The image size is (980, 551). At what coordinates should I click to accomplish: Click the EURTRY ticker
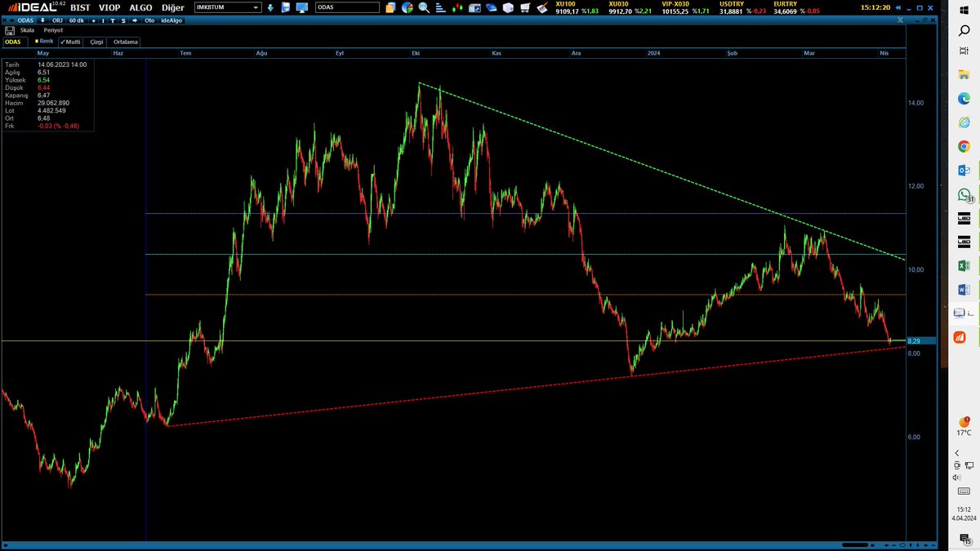pyautogui.click(x=796, y=8)
